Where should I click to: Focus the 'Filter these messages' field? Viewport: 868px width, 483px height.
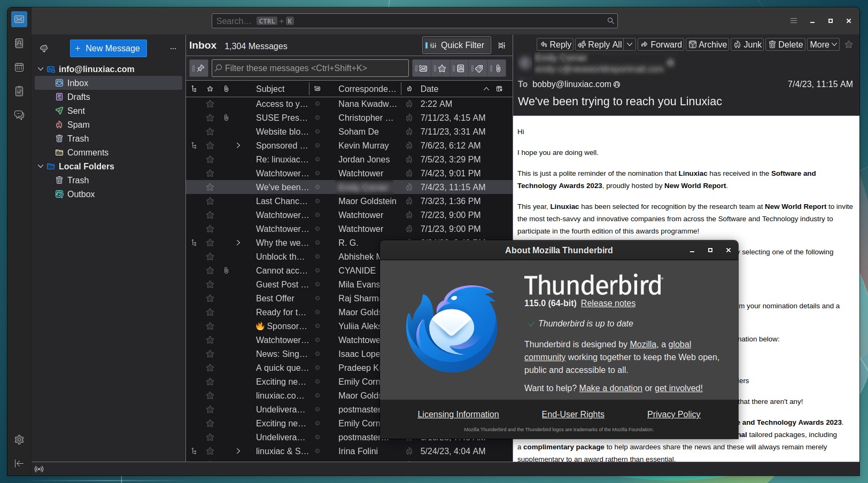click(310, 68)
